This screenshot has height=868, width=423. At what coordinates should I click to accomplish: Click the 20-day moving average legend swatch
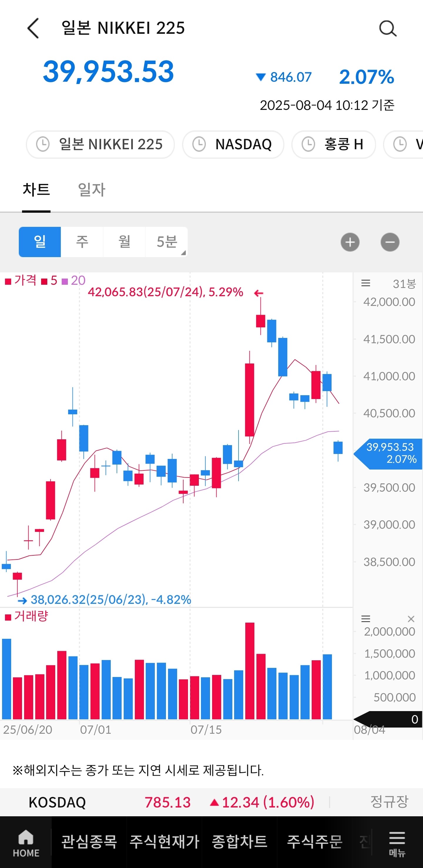pyautogui.click(x=65, y=281)
